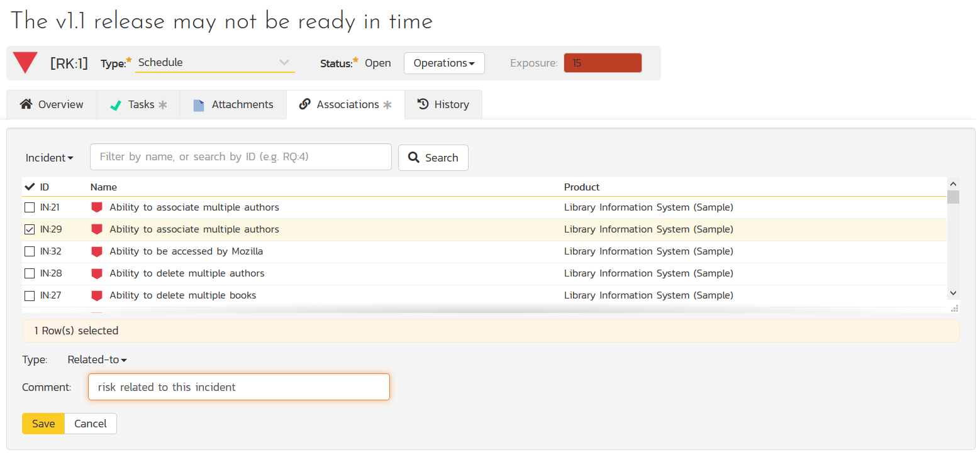Click the incident icon beside IN:32
This screenshot has height=455, width=980.
pyautogui.click(x=96, y=251)
